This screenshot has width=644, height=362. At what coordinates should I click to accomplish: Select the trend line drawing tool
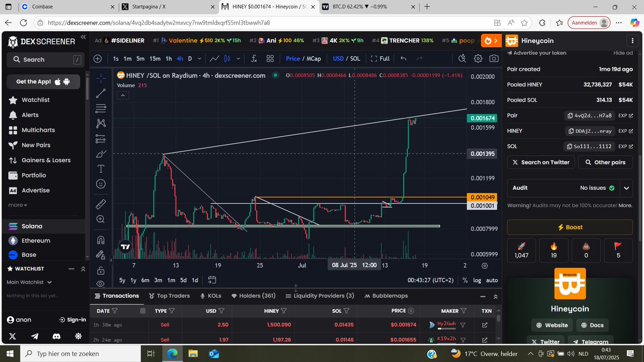coord(101,93)
